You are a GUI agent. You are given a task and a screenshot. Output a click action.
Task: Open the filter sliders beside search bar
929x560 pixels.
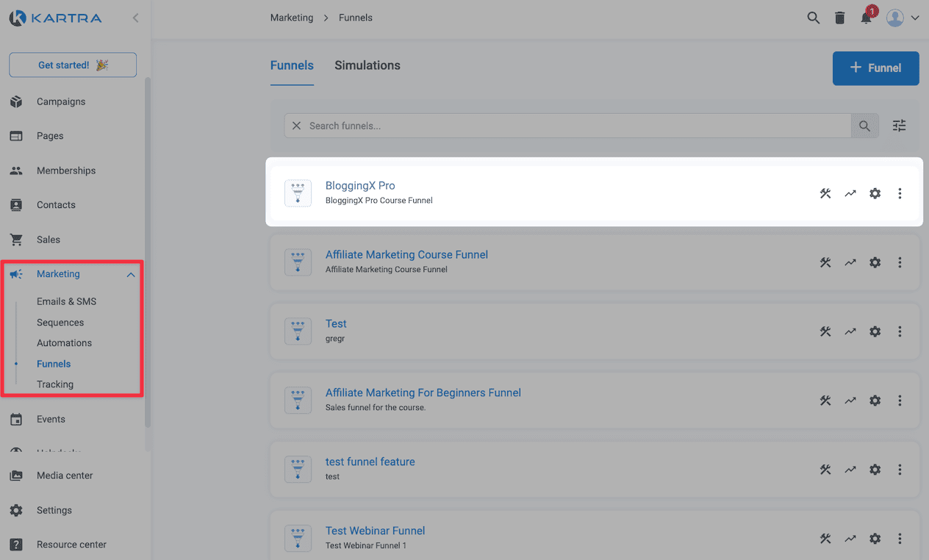899,126
